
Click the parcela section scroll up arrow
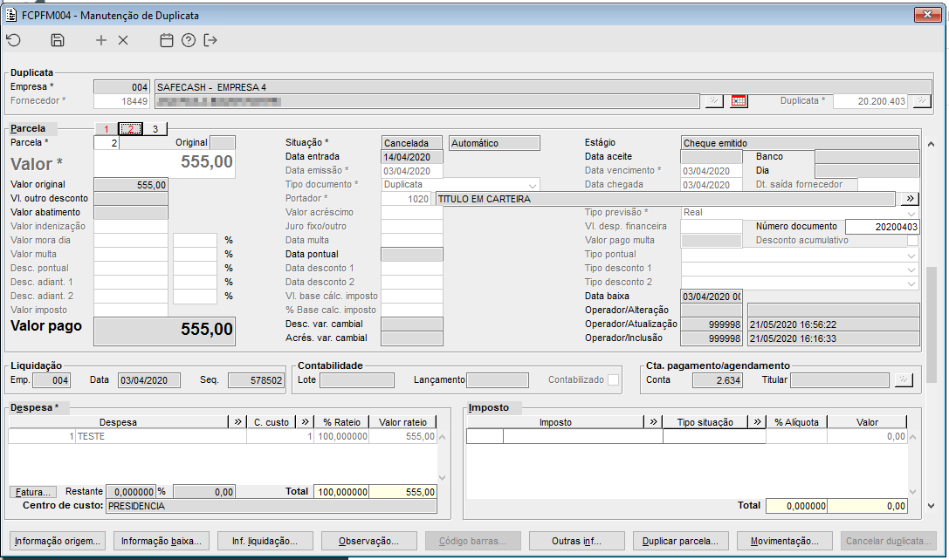pos(931,144)
